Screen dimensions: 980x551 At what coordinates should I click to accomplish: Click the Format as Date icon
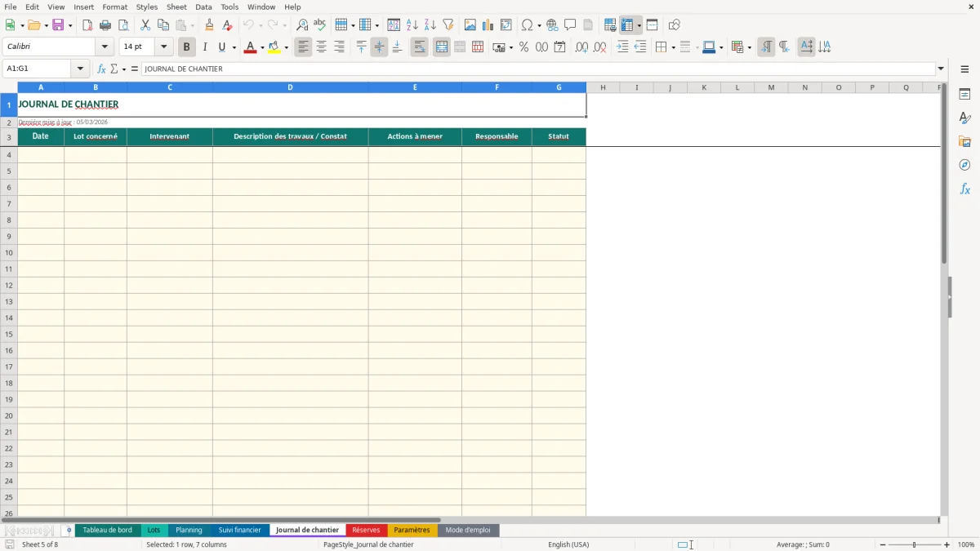pos(559,47)
